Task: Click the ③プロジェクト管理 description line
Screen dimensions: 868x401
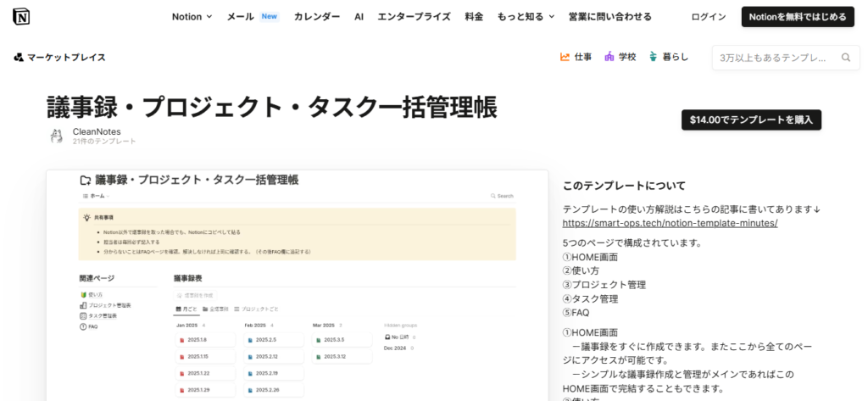Action: (604, 285)
